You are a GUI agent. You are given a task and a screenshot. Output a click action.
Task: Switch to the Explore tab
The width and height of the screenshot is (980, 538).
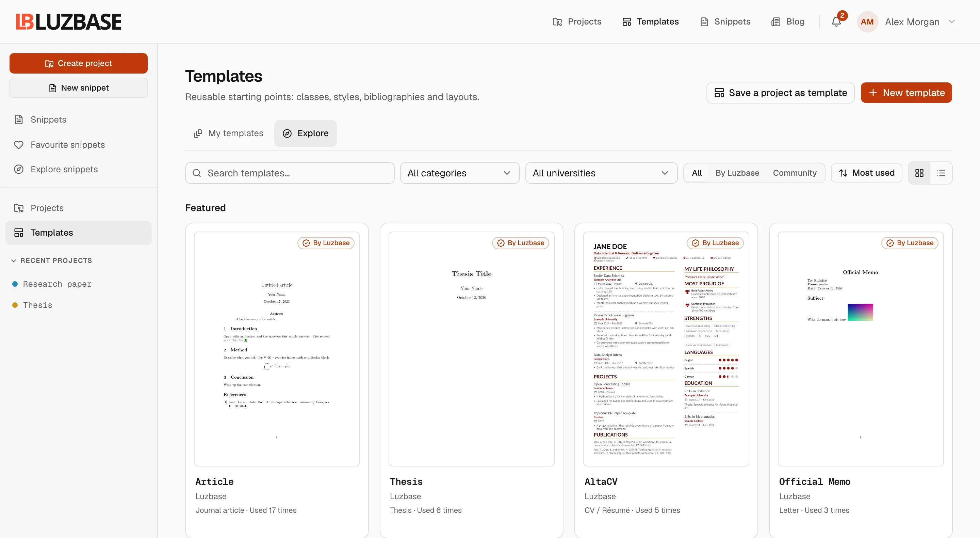[x=306, y=133]
